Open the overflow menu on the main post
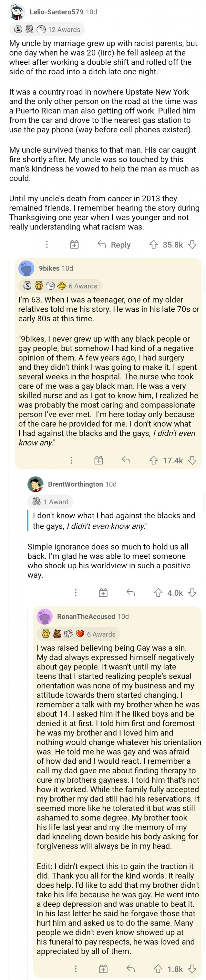 tap(46, 245)
